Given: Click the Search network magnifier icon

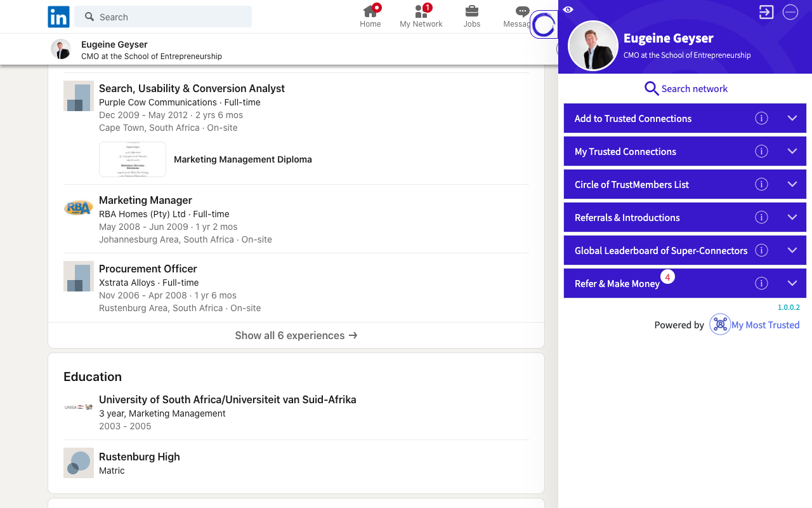Looking at the screenshot, I should [652, 88].
